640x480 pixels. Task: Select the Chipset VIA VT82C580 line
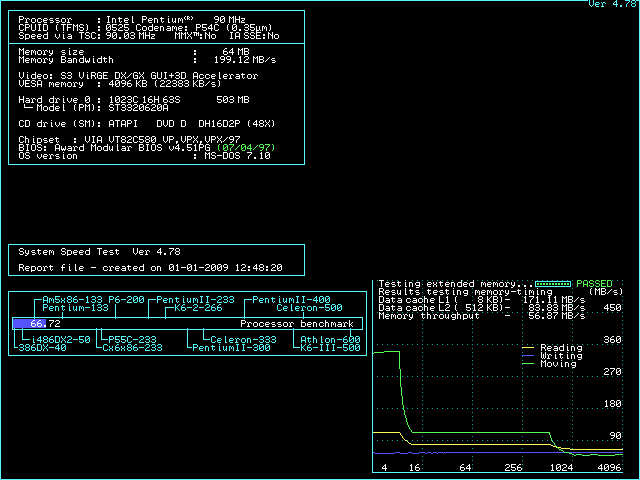[130, 140]
